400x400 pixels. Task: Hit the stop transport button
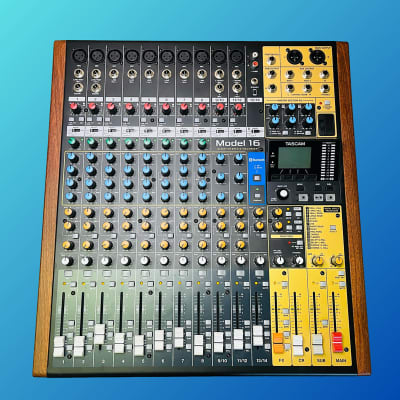point(303,197)
